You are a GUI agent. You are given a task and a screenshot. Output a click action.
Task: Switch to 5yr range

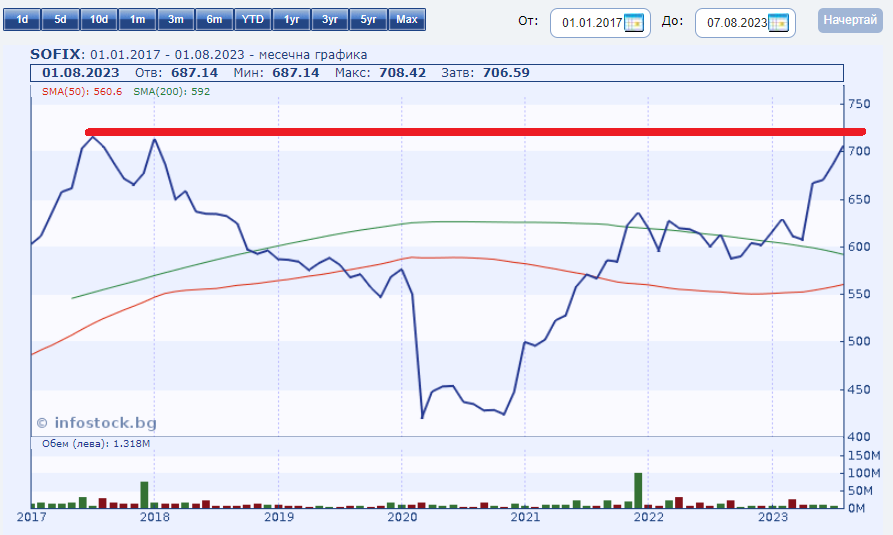tap(368, 19)
